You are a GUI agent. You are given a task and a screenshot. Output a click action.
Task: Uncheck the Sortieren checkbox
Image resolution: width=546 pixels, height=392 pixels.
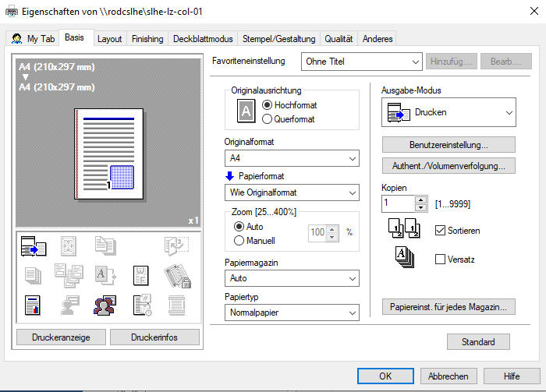click(441, 231)
